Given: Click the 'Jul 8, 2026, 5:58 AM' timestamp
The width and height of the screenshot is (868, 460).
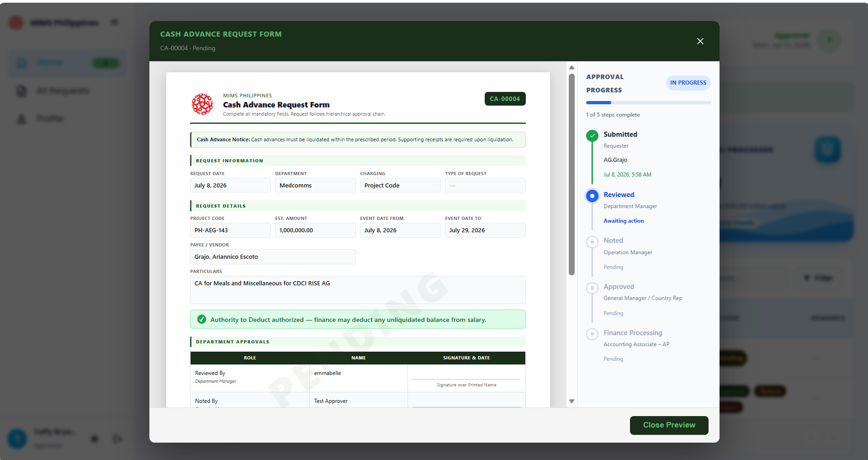Looking at the screenshot, I should [x=627, y=175].
